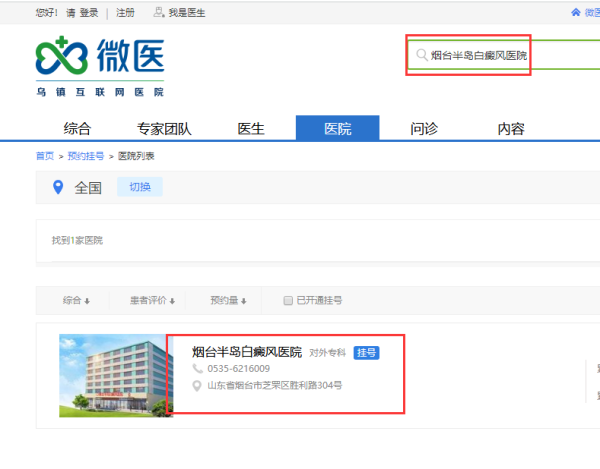Click the phone number 0535-6216009
This screenshot has height=469, width=600.
(x=238, y=369)
